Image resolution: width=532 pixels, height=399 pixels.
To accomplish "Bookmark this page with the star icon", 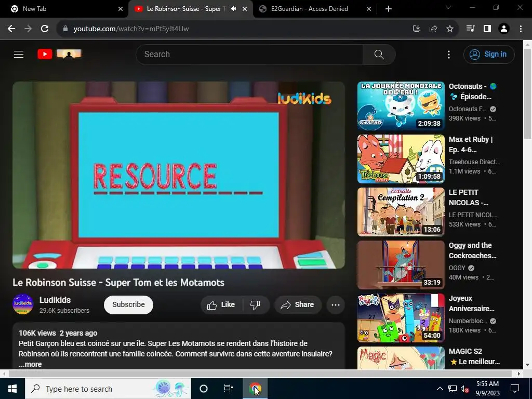I will (450, 29).
